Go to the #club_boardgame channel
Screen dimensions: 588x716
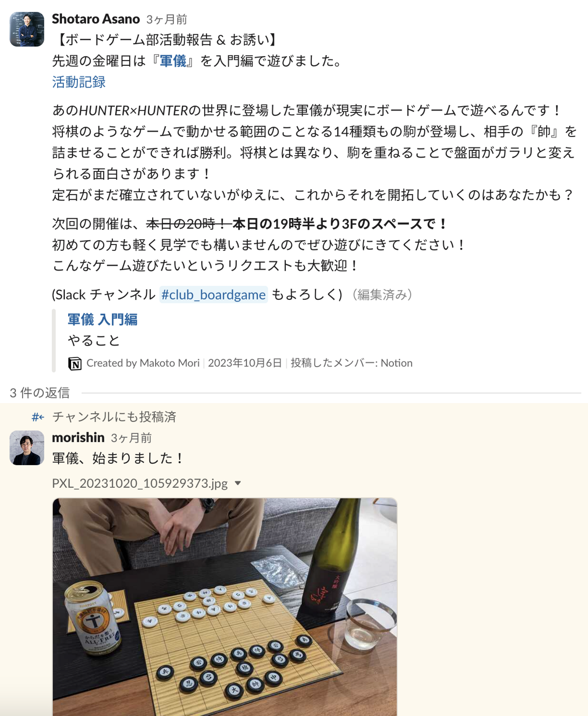tap(214, 294)
